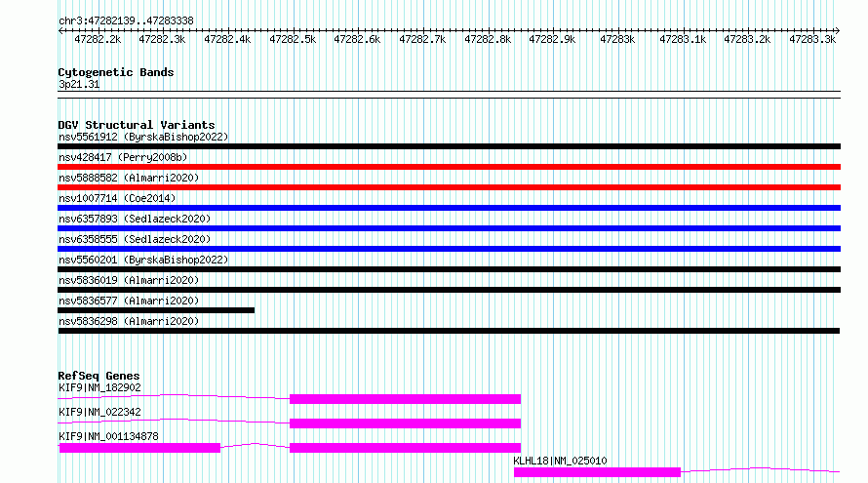Click the 47282.2k ruler tick label
This screenshot has width=868, height=483.
coord(98,40)
